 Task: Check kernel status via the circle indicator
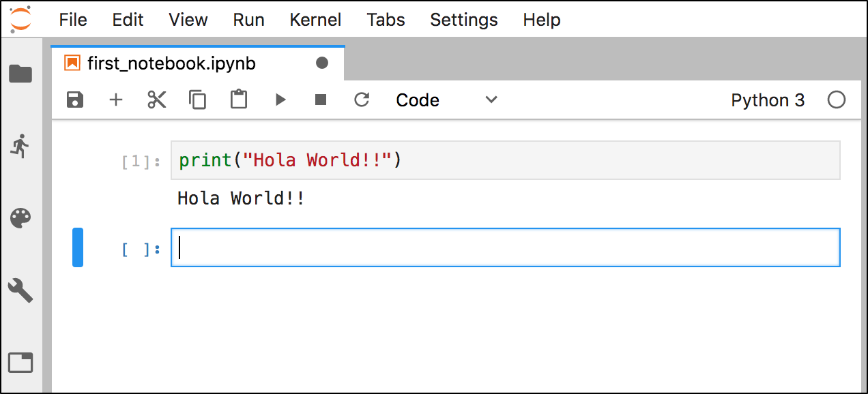coord(837,100)
